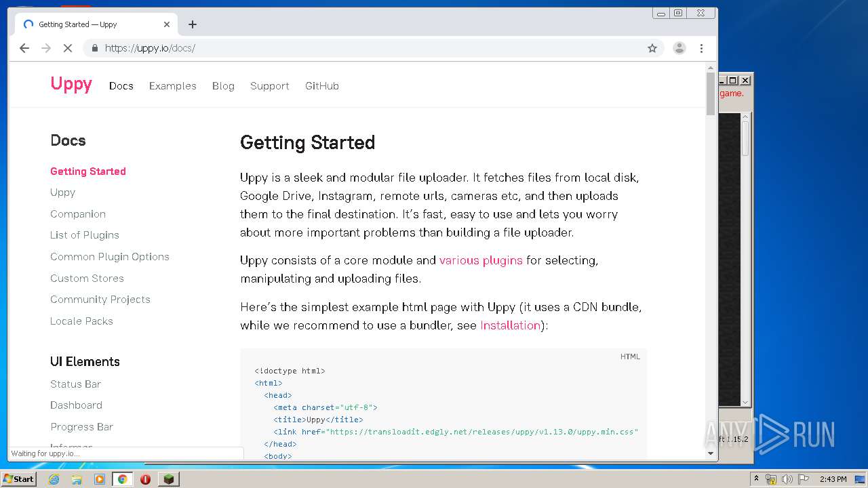
Task: Open the Windows Start menu
Action: [x=18, y=479]
